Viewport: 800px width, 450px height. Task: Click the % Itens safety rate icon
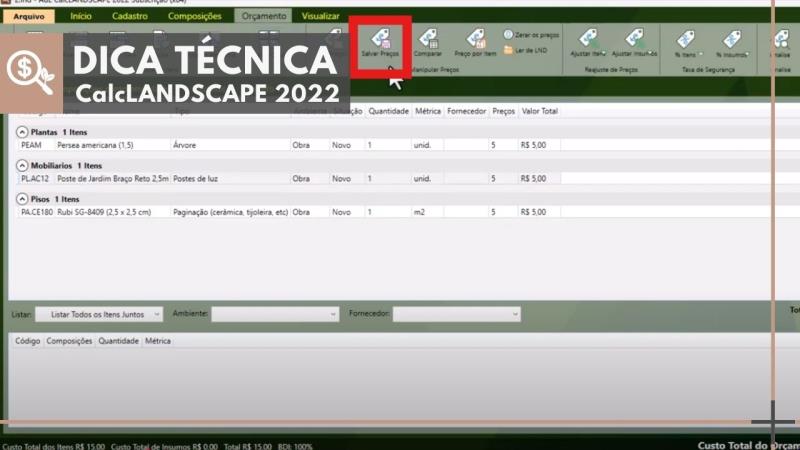685,43
